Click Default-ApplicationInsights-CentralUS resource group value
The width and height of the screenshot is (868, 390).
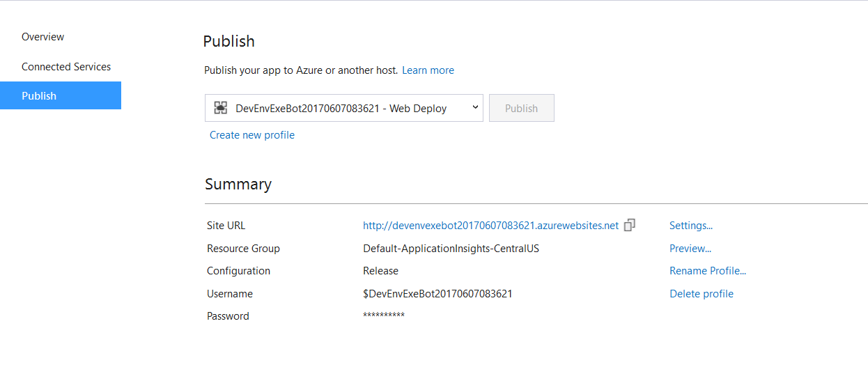(451, 249)
